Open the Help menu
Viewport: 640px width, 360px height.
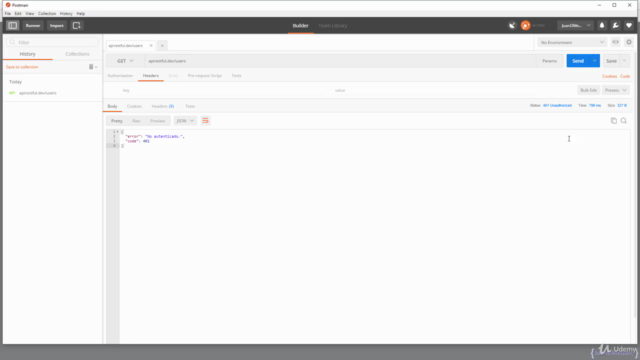click(81, 13)
